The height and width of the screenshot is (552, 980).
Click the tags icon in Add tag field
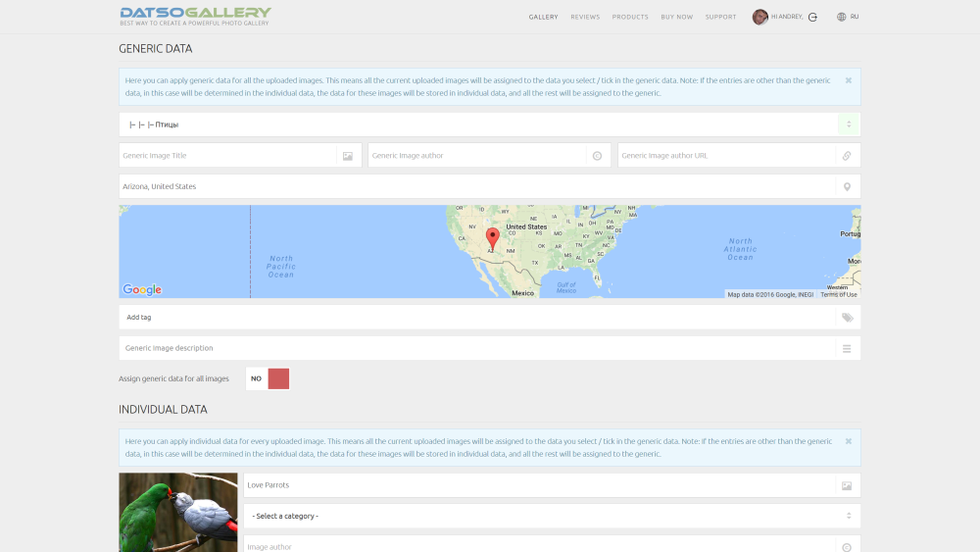(847, 318)
